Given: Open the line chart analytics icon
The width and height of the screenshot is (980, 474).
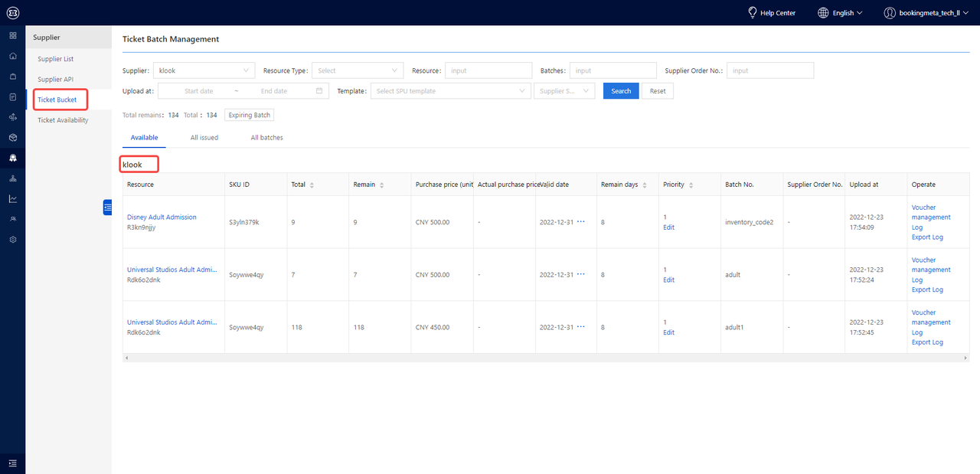Looking at the screenshot, I should (x=12, y=198).
